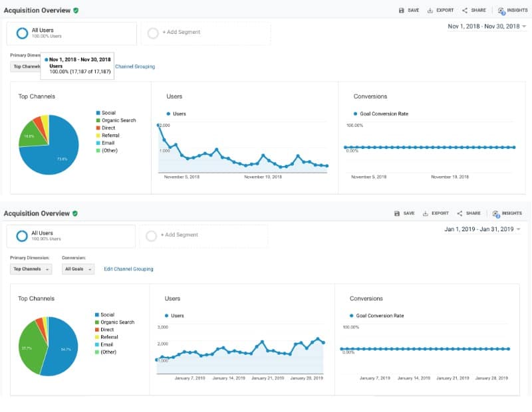Click the Users heading in January report
The width and height of the screenshot is (532, 412).
point(172,299)
